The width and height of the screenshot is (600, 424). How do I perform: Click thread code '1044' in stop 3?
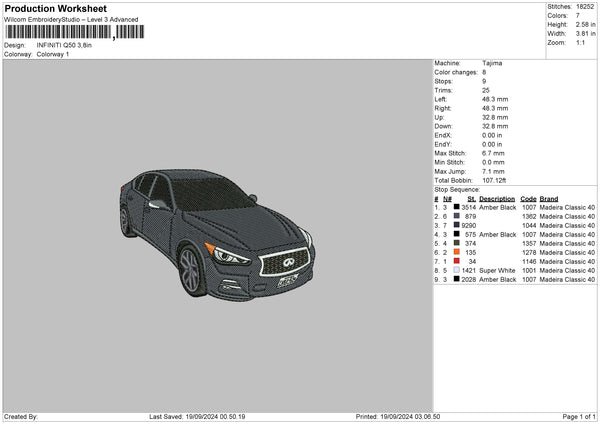coord(529,225)
